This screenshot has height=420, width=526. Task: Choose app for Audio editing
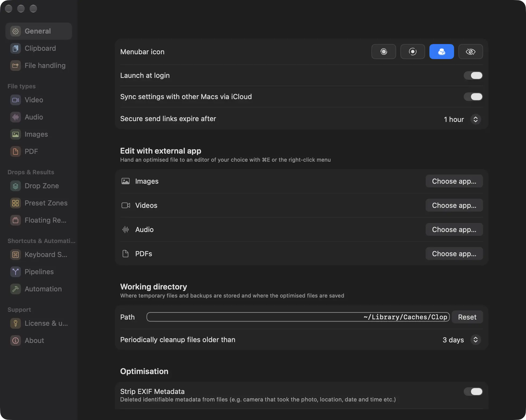pos(454,230)
